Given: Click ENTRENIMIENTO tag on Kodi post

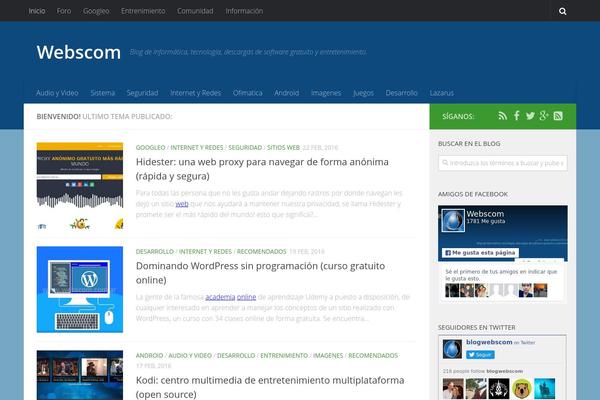Looking at the screenshot, I should [x=284, y=356].
